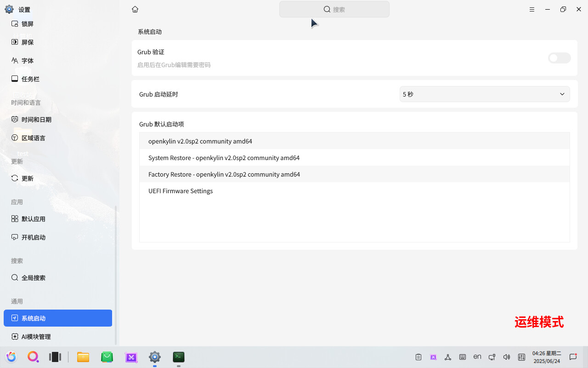This screenshot has width=588, height=368.
Task: Enable the Grub 验证 switch
Action: point(559,58)
